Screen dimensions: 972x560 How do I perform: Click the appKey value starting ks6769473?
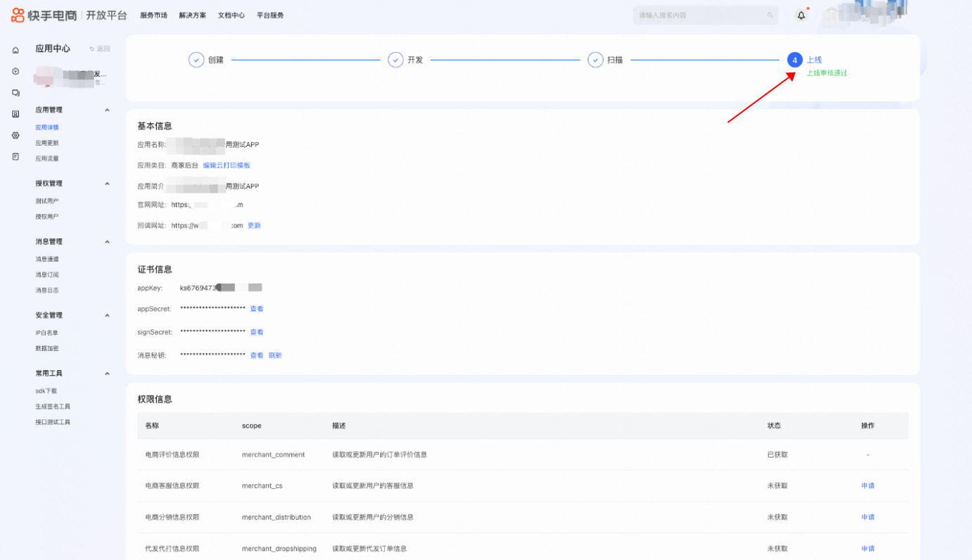click(221, 288)
